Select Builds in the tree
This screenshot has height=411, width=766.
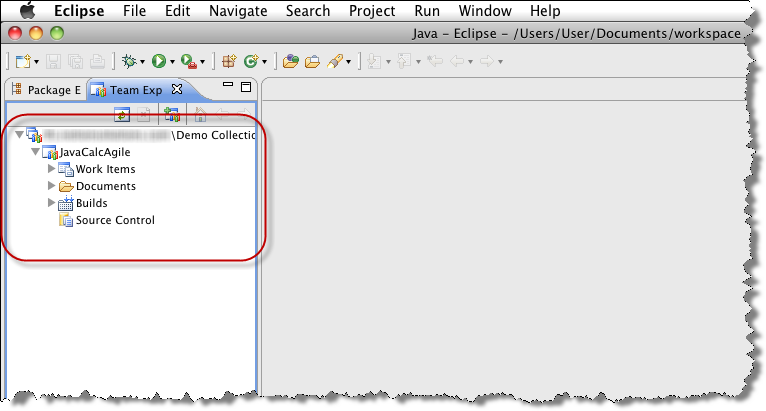(83, 203)
